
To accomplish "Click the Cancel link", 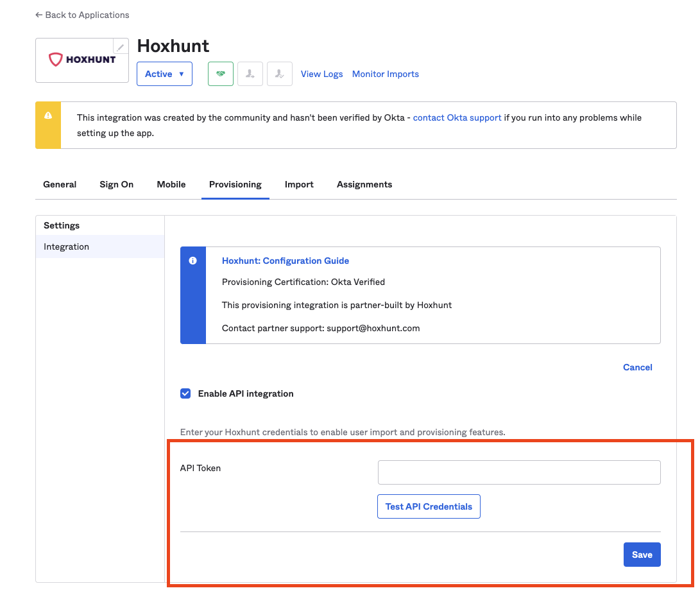I will [x=638, y=367].
